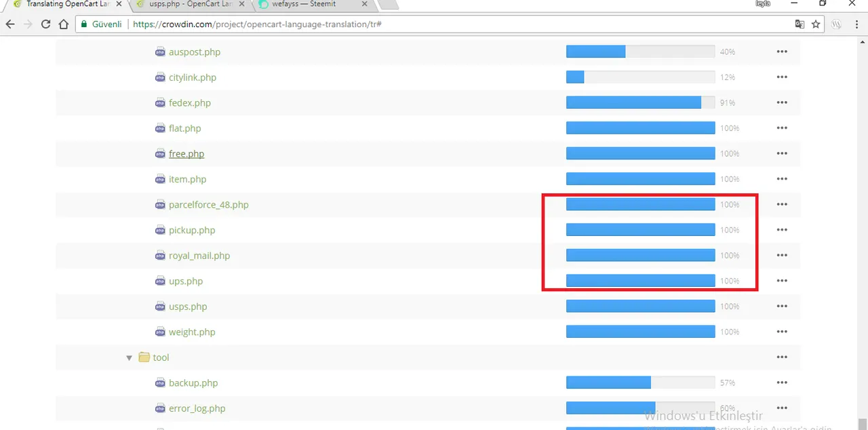Go back with the browser back arrow
The height and width of the screenshot is (430, 868).
coord(10,24)
